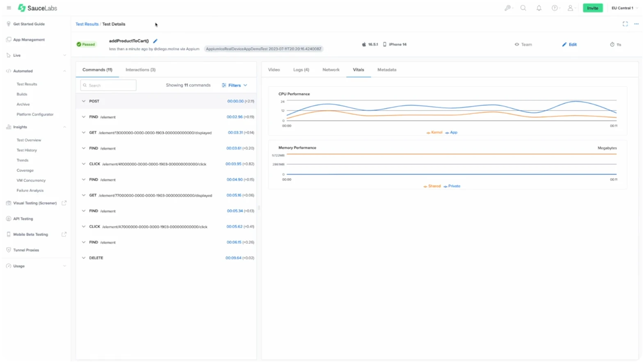Open the more options ellipsis menu

point(636,24)
